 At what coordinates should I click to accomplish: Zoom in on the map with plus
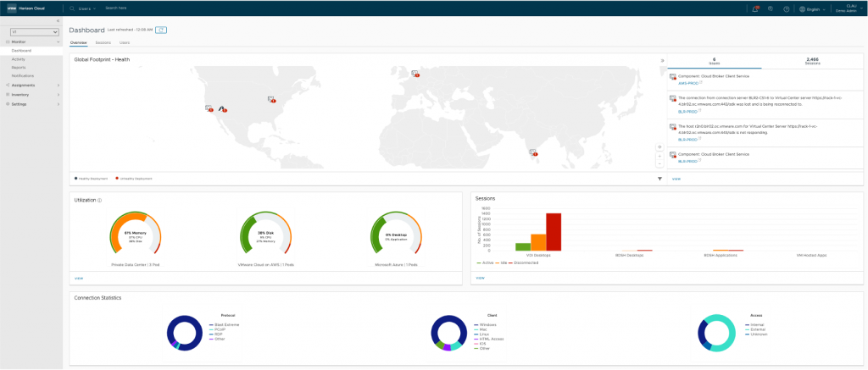tap(659, 156)
